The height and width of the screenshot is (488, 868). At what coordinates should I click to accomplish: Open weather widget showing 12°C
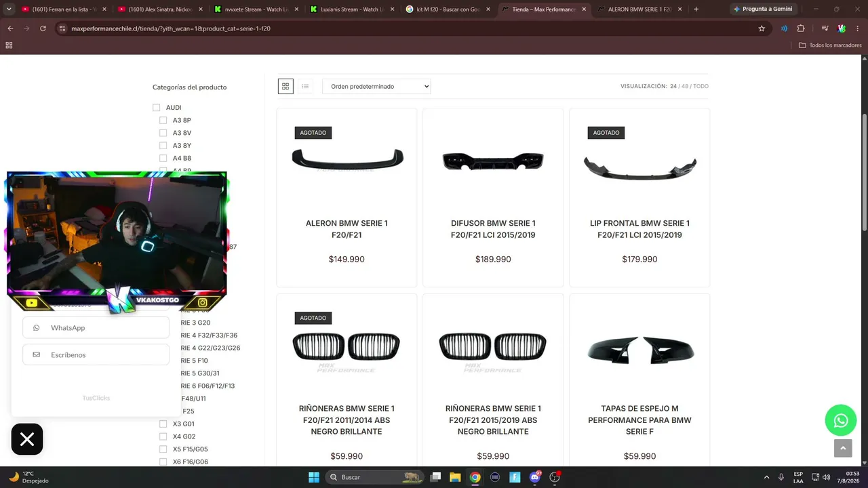pos(27,477)
